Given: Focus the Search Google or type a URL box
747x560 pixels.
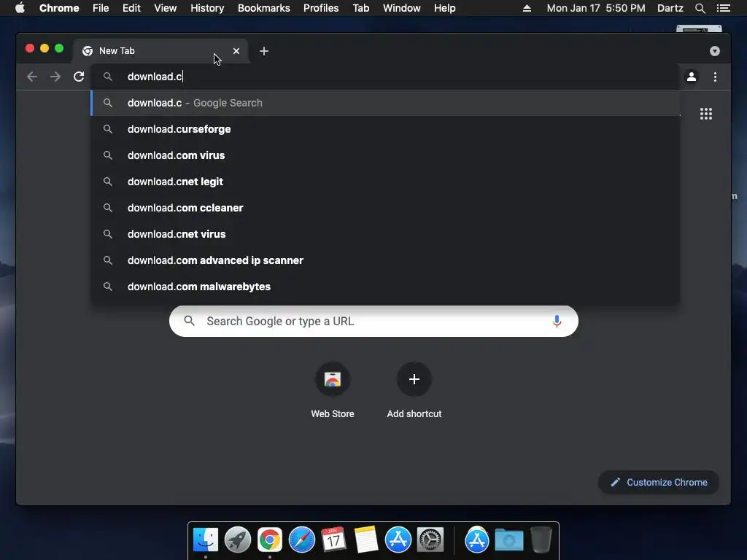Looking at the screenshot, I should point(373,322).
